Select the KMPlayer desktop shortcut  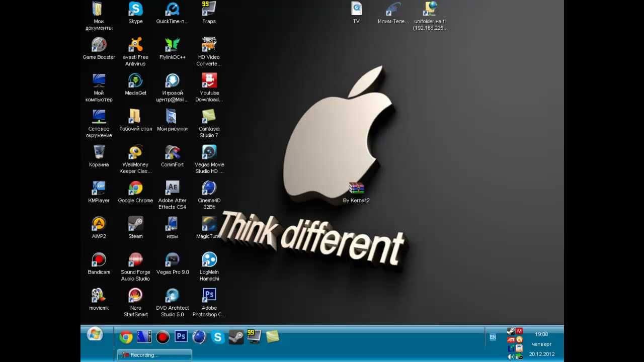99,192
